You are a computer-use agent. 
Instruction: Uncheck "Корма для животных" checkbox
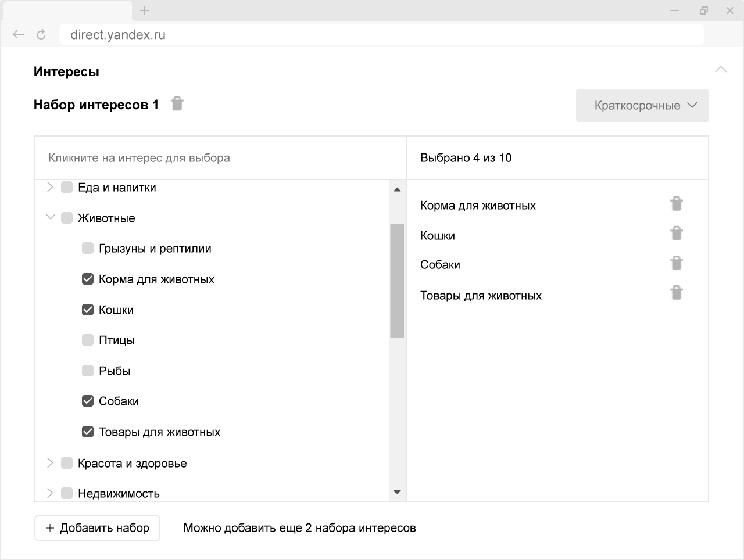(88, 279)
